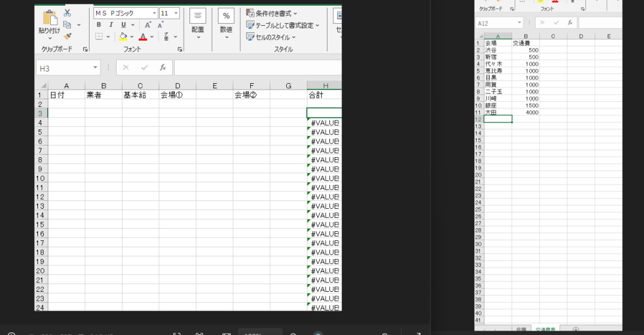644x335 pixels.
Task: Open テーブルとして書式設定 menu
Action: (282, 25)
